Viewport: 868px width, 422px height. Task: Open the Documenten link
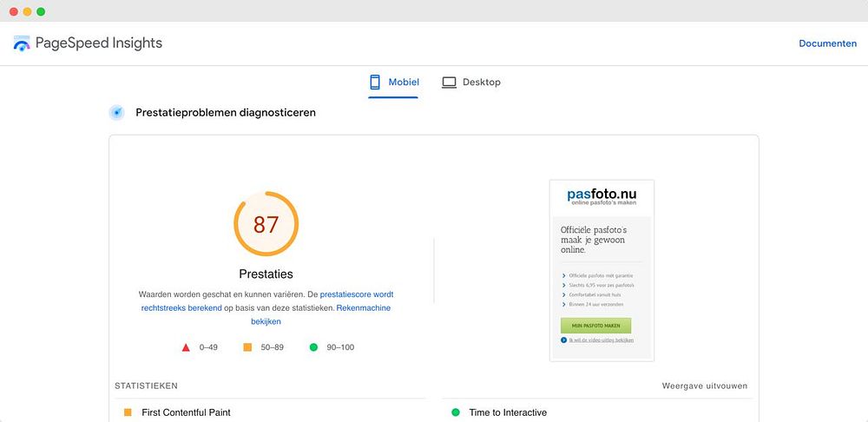(x=827, y=43)
